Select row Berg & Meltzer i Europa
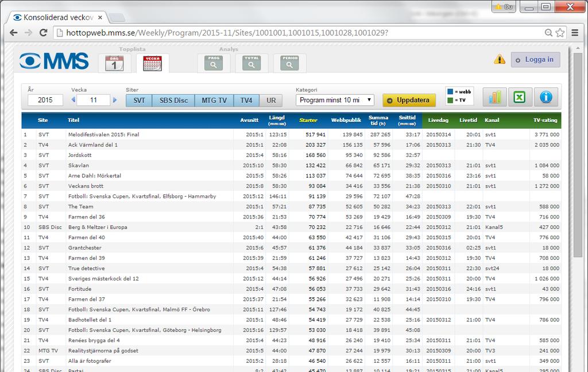 tap(291, 227)
